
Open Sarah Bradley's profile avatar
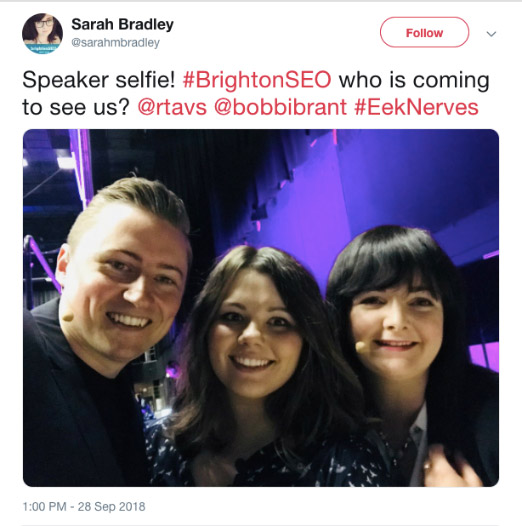click(x=42, y=33)
